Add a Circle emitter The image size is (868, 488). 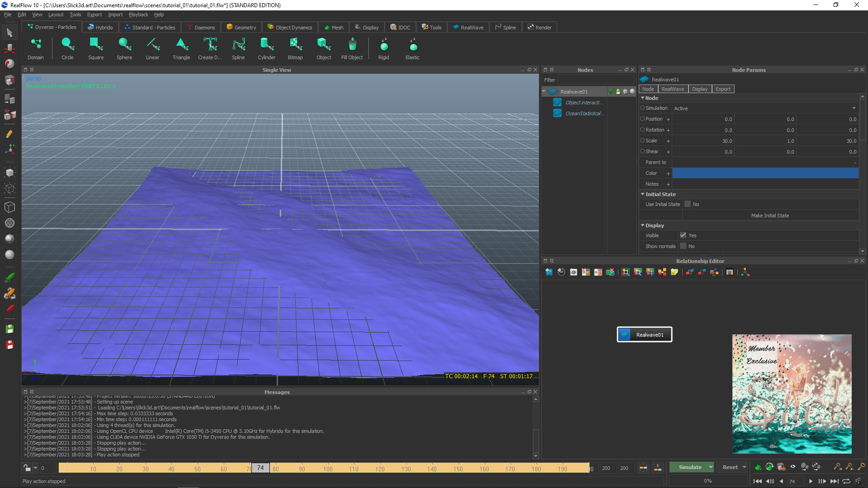coord(67,49)
